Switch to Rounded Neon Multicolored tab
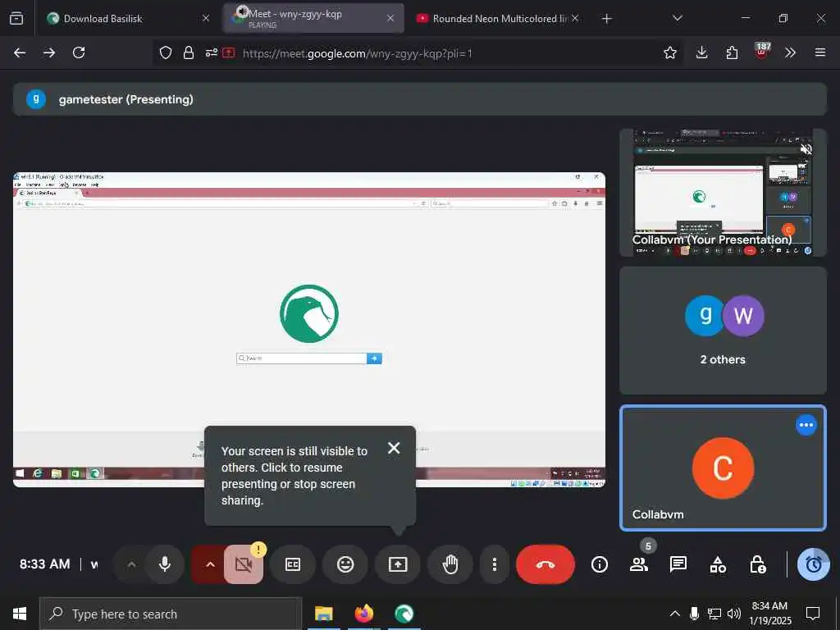 (x=498, y=18)
